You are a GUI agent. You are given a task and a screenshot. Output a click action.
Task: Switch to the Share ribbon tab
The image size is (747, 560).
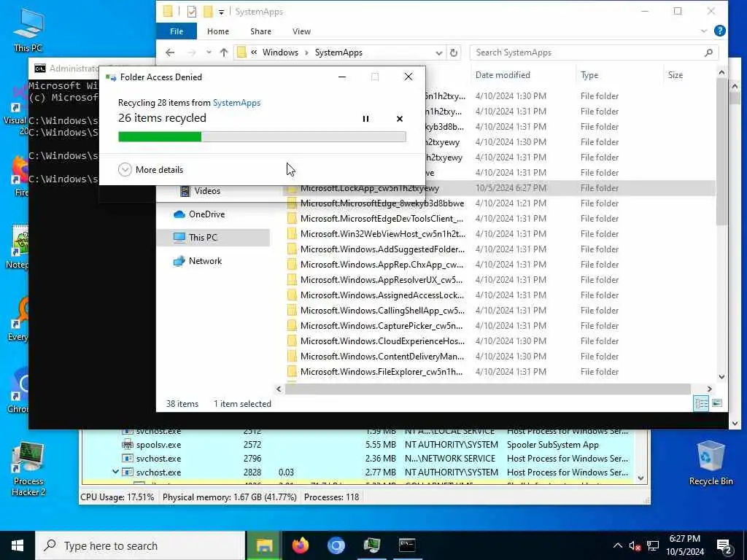tap(260, 31)
